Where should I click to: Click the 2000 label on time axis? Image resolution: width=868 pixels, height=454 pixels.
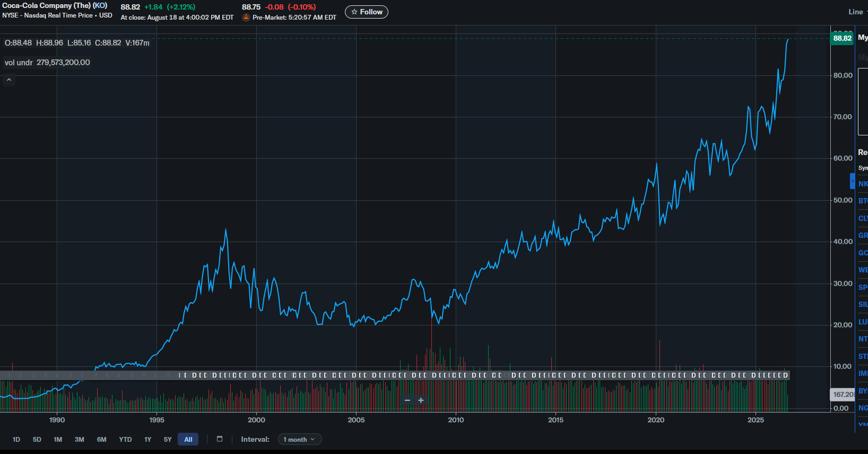[256, 420]
